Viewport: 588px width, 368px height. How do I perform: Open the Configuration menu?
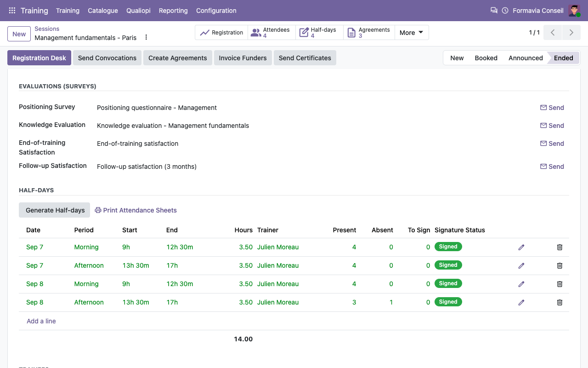(x=216, y=11)
